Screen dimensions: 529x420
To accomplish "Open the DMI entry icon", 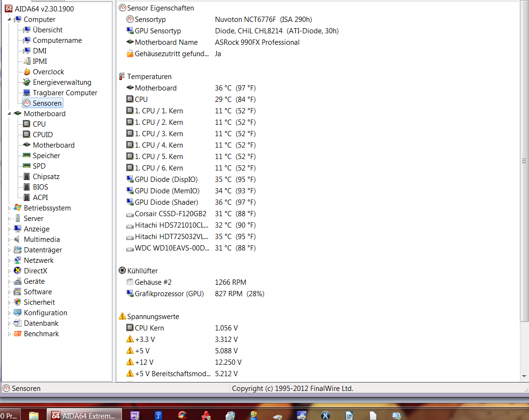I will [x=27, y=50].
